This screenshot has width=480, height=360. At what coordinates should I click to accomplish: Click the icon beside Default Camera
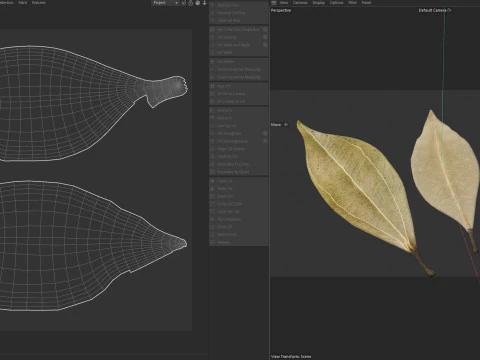[x=449, y=10]
